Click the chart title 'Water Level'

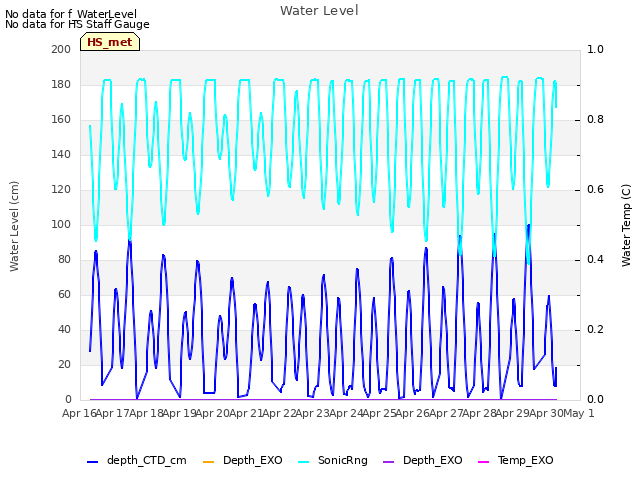tap(319, 11)
